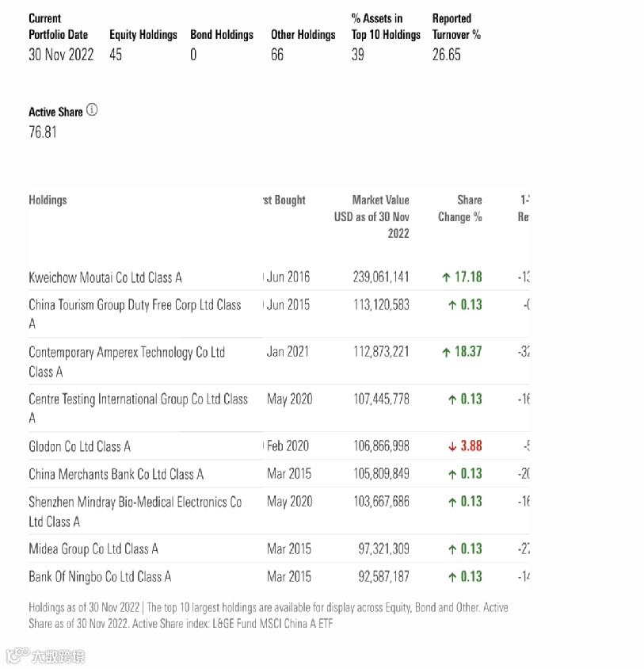This screenshot has width=644, height=669.
Task: Click the Equity Holdings value 45
Action: coord(116,55)
